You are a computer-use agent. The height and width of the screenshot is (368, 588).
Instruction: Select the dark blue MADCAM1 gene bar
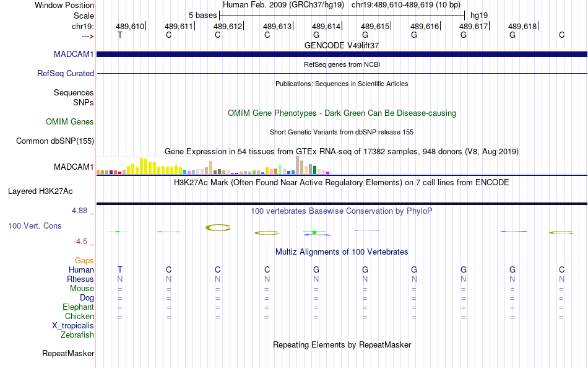[342, 54]
